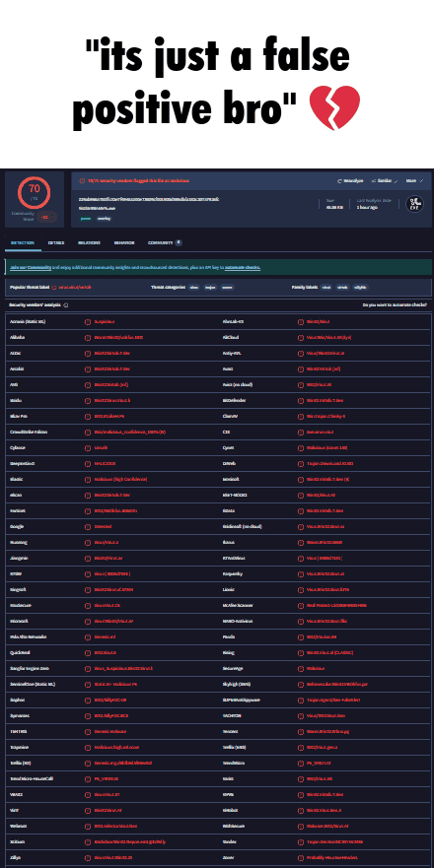The image size is (434, 868).
Task: Click the 'MALICIOUS' detection result text
Action: (x=105, y=463)
